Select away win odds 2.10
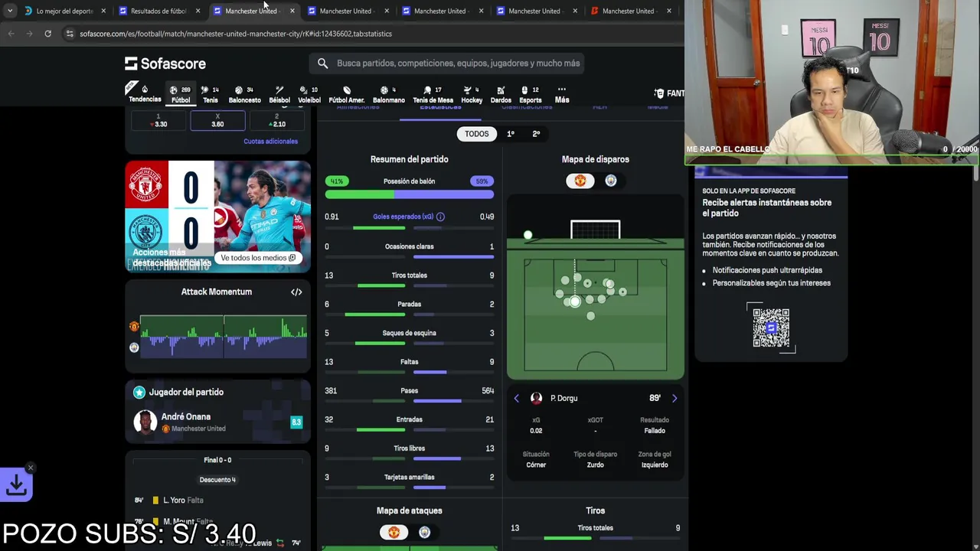Viewport: 980px width, 551px height. pos(277,121)
